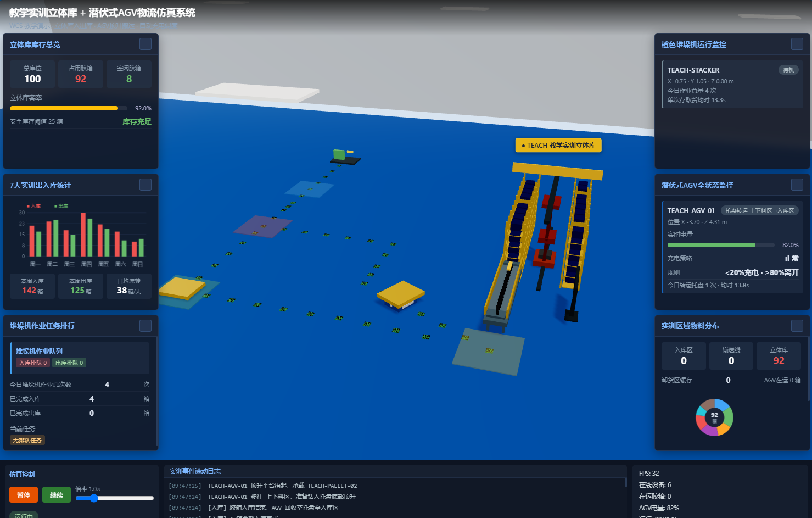Click the 周日 axis label in chart
The image size is (812, 518).
click(137, 264)
